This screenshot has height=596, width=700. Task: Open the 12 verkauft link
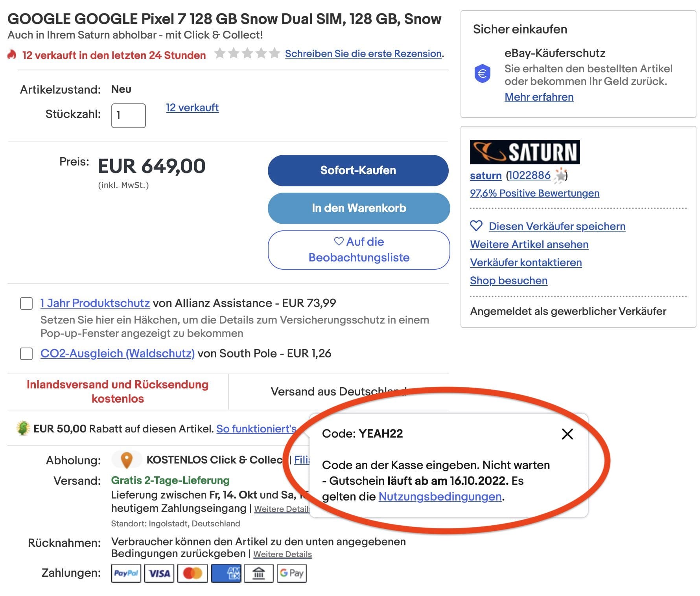click(192, 107)
